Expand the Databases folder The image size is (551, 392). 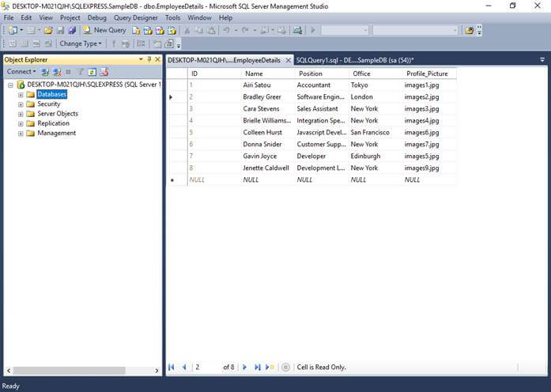point(21,95)
